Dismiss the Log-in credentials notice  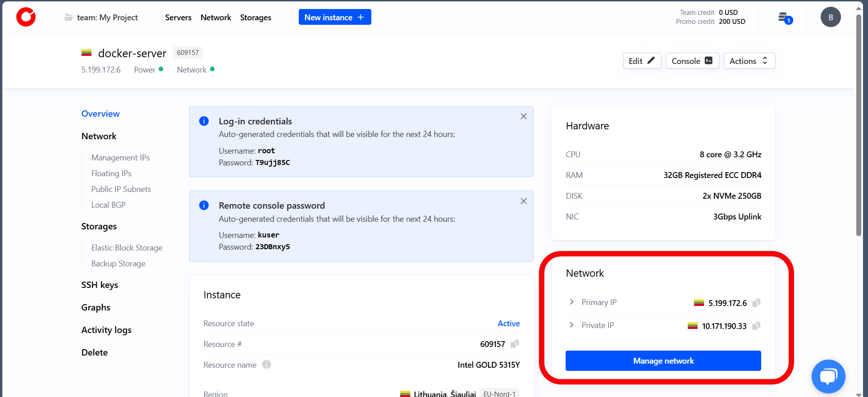pos(523,116)
